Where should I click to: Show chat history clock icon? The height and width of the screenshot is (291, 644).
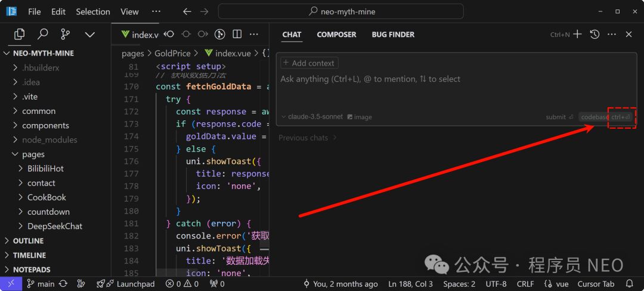click(x=595, y=35)
